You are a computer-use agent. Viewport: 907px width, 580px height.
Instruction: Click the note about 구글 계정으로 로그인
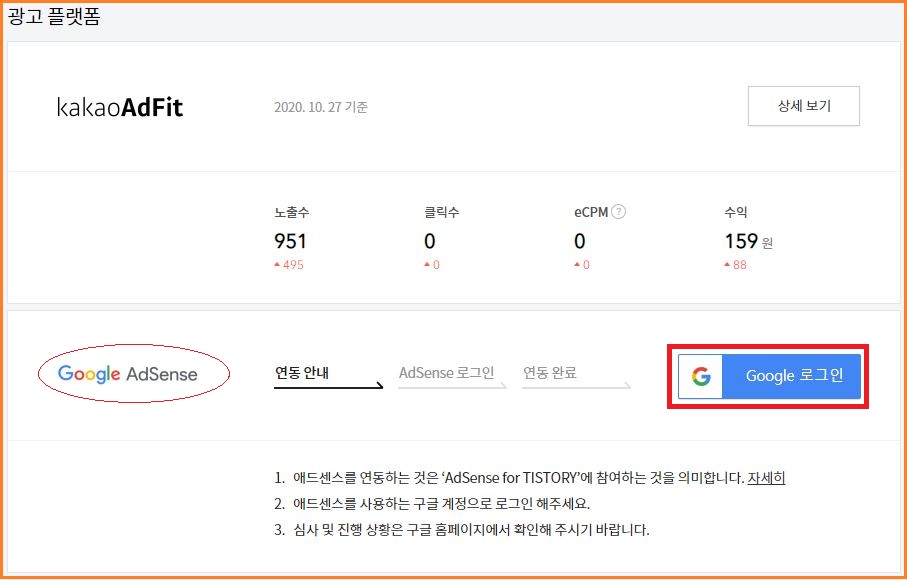pyautogui.click(x=432, y=504)
